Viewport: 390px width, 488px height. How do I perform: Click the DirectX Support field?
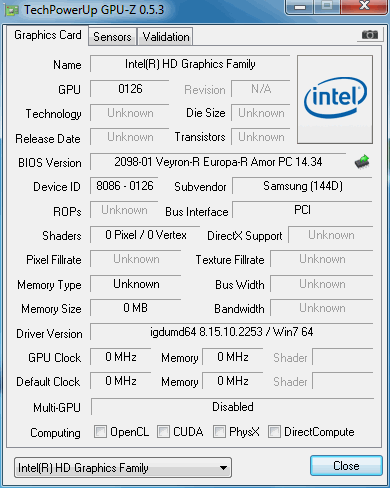(x=331, y=235)
